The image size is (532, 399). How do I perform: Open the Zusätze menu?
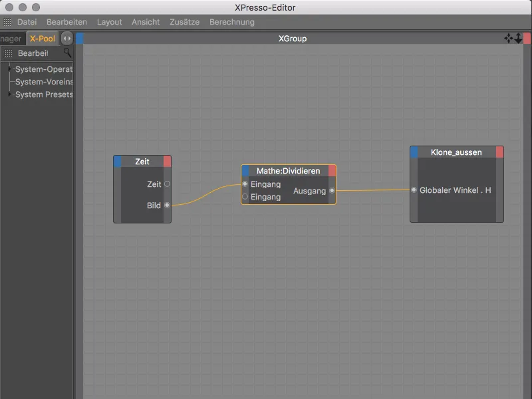coord(184,22)
